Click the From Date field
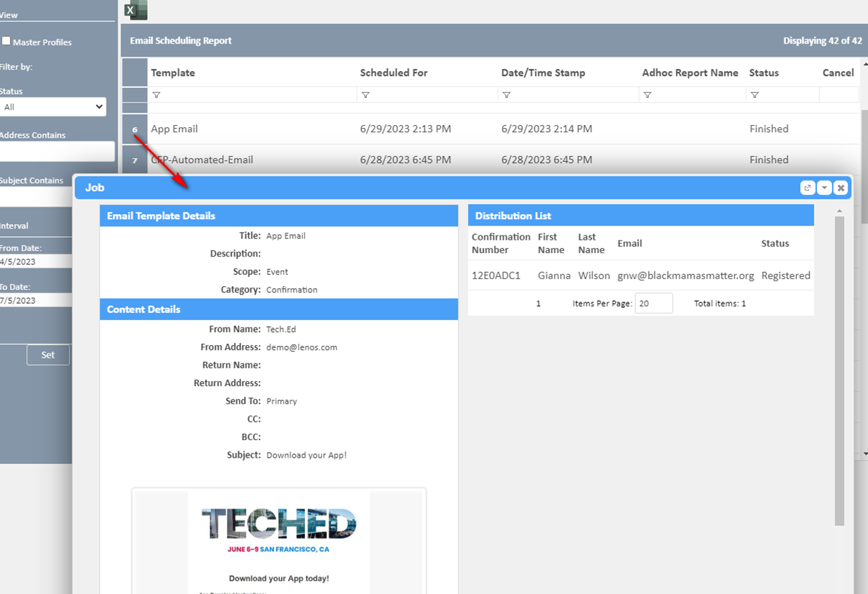The width and height of the screenshot is (868, 594). [x=35, y=262]
